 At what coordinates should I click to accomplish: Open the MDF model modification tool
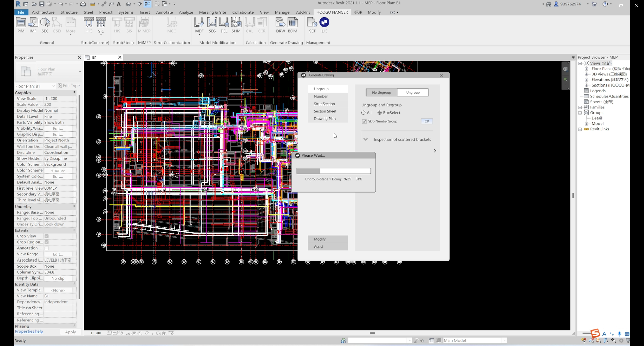(x=199, y=23)
